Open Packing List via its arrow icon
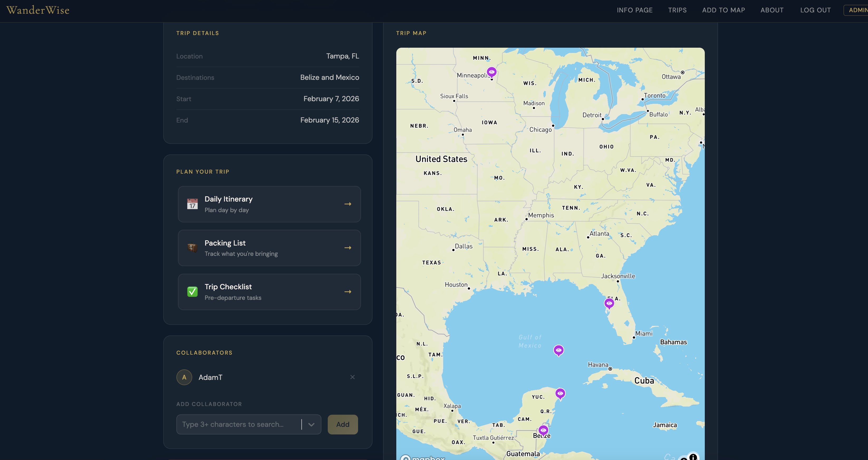Viewport: 868px width, 460px height. click(x=348, y=247)
